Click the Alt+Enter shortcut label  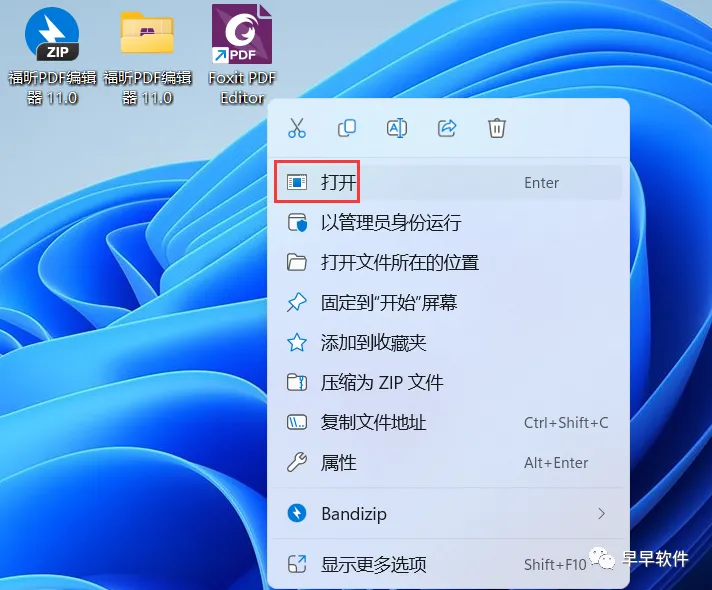pos(556,463)
